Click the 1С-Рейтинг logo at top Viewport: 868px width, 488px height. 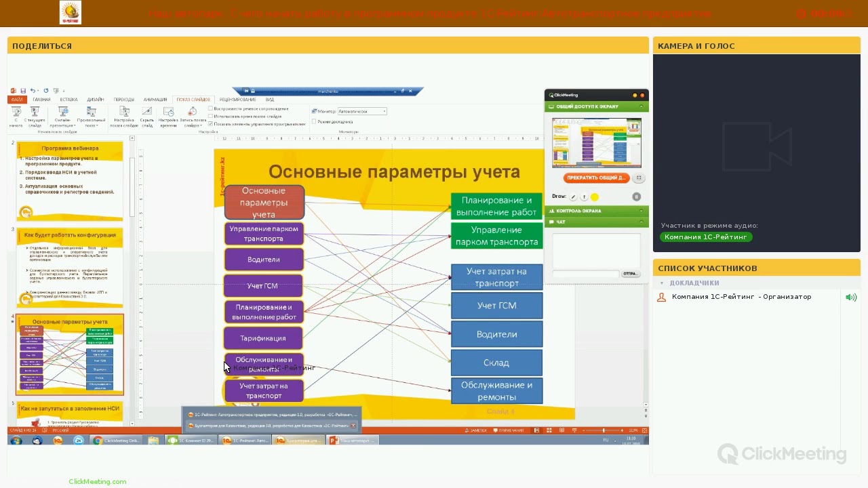pyautogui.click(x=71, y=13)
